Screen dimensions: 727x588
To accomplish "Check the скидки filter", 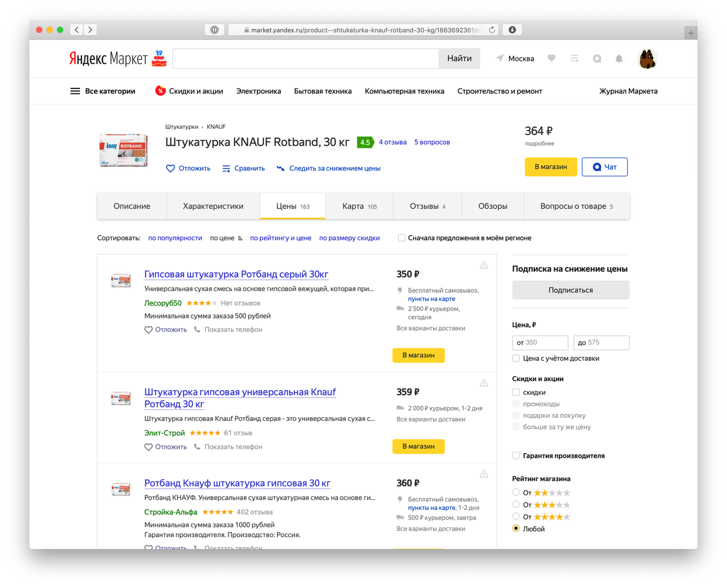I will [516, 392].
